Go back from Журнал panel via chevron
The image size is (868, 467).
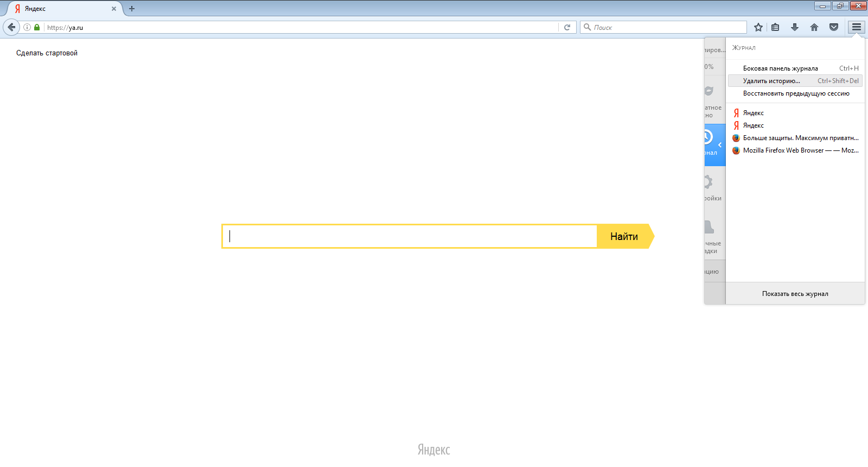tap(719, 145)
